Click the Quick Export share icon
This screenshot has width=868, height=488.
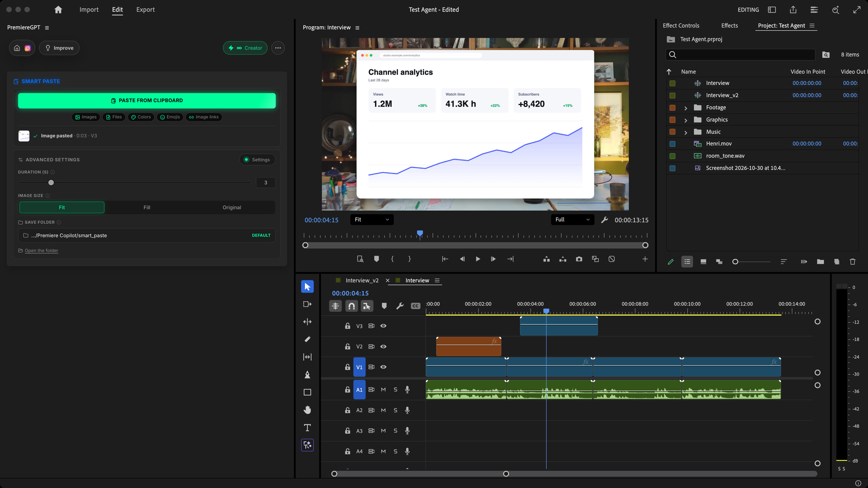793,9
